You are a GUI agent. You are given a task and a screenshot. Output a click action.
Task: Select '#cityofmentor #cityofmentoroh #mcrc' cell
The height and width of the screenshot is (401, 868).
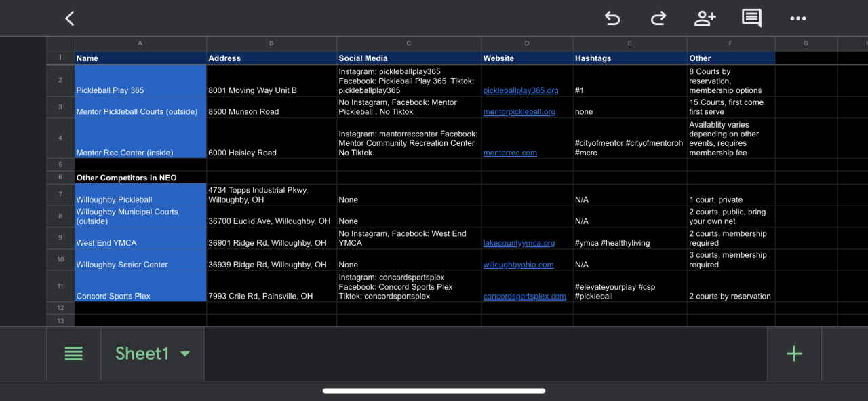[630, 138]
